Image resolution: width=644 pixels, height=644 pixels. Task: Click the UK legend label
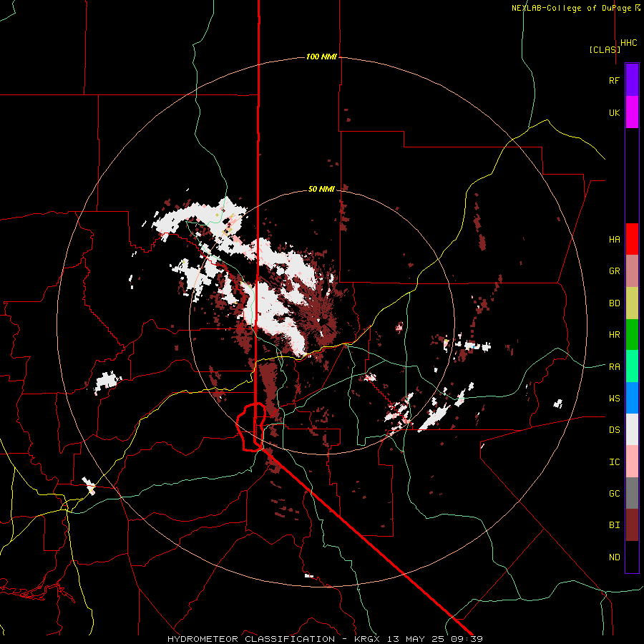click(614, 112)
